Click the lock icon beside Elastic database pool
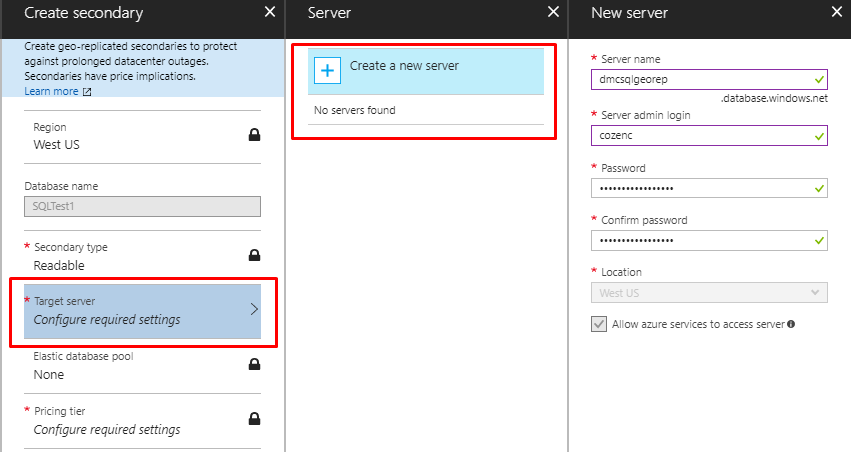851x452 pixels. pyautogui.click(x=254, y=364)
